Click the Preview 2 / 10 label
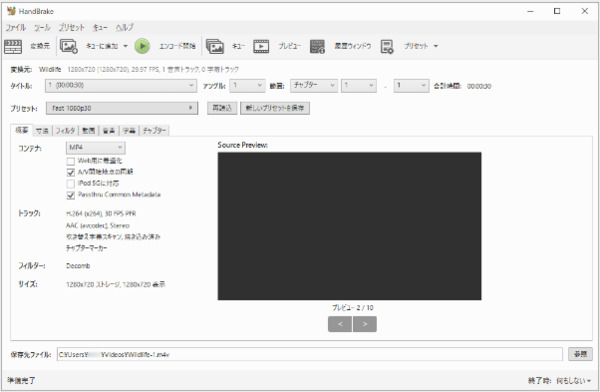The width and height of the screenshot is (600, 392). point(352,308)
